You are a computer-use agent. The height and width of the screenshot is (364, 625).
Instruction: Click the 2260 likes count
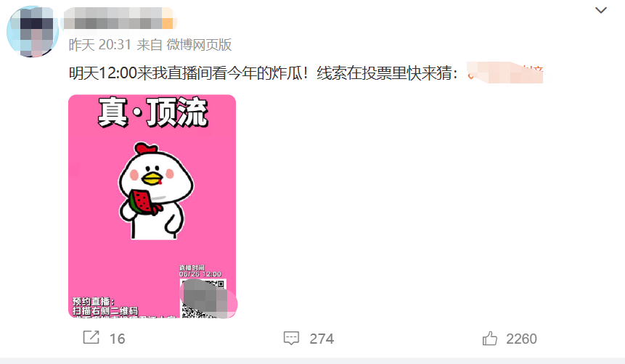521,339
